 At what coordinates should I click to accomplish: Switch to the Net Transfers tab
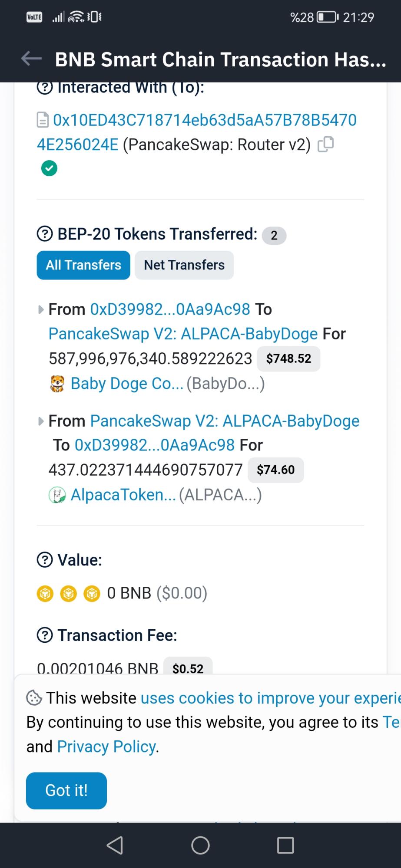pyautogui.click(x=184, y=265)
